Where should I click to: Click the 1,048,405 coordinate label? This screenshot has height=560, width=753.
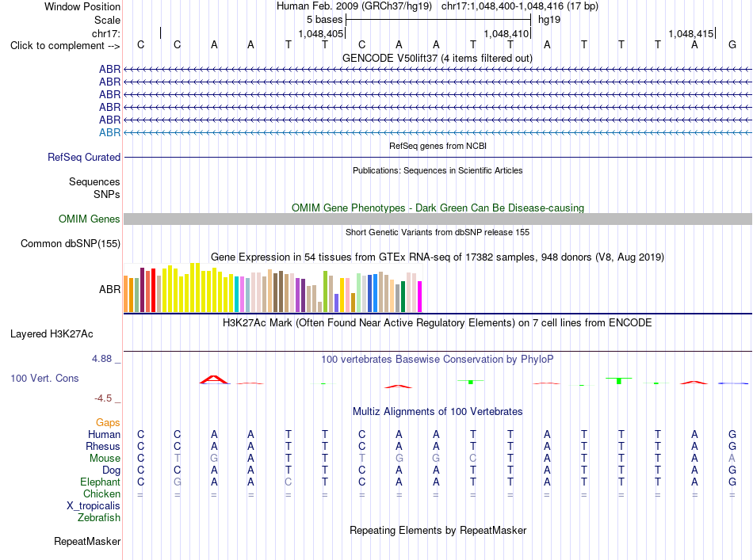point(321,33)
